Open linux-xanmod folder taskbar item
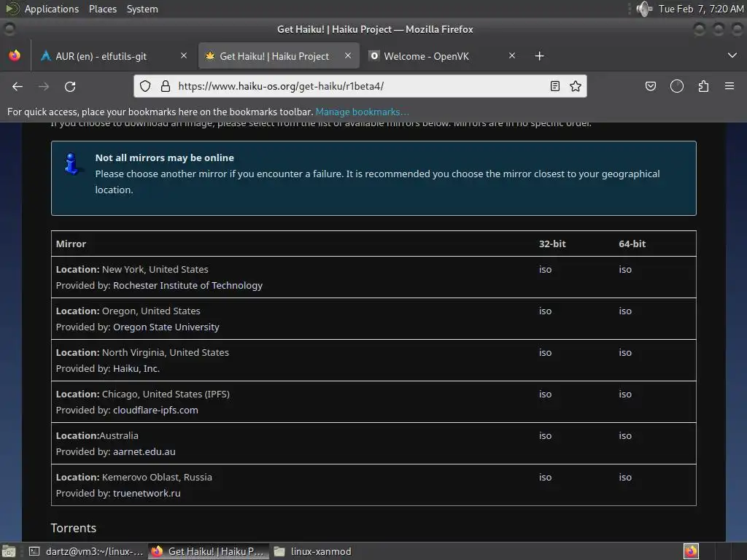Screen dimensions: 747x560 coord(312,551)
